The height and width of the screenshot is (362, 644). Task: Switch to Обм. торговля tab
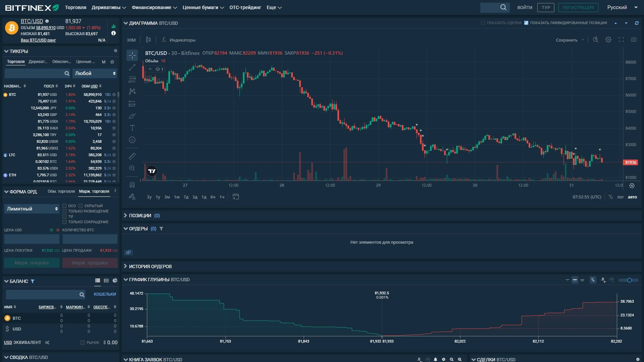click(61, 191)
